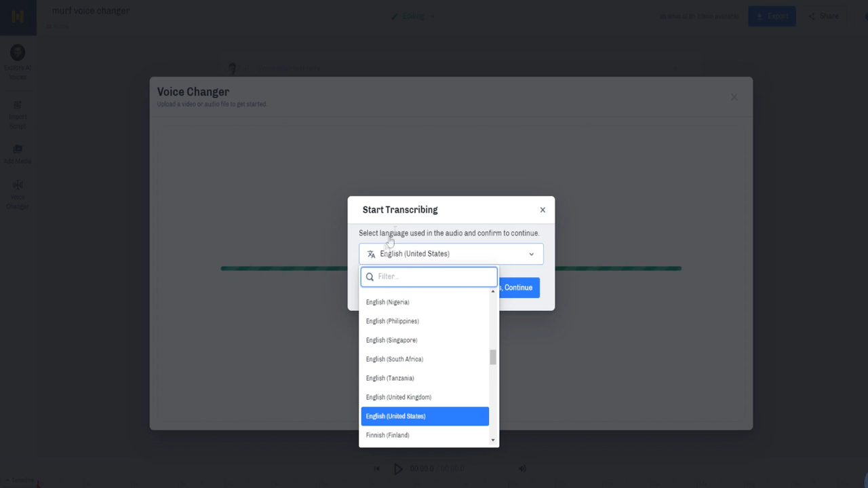Click the green upload progress bar

[x=451, y=268]
